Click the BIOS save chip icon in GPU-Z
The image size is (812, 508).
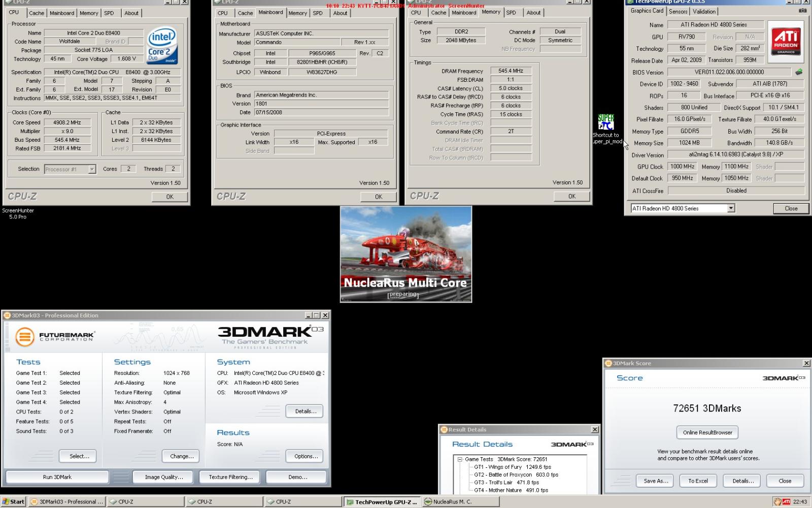(x=799, y=72)
